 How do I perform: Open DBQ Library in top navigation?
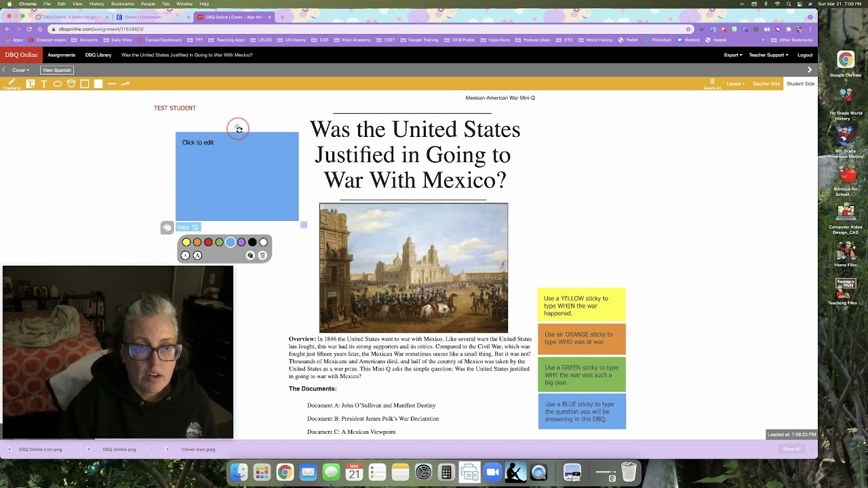tap(98, 55)
